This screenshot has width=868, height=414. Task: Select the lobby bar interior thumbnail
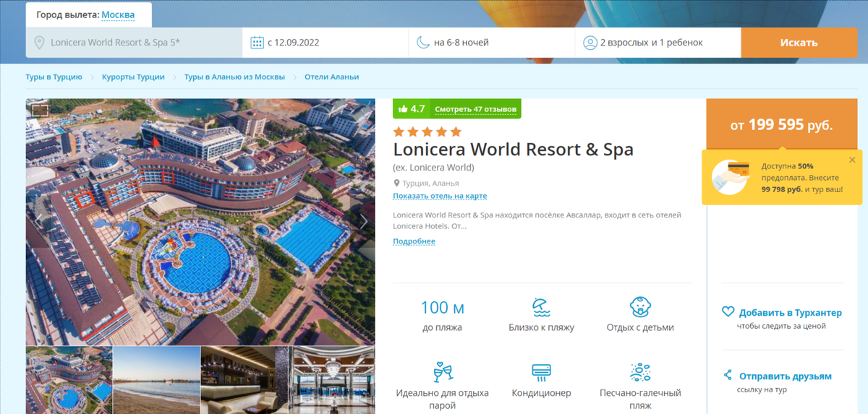(244, 380)
